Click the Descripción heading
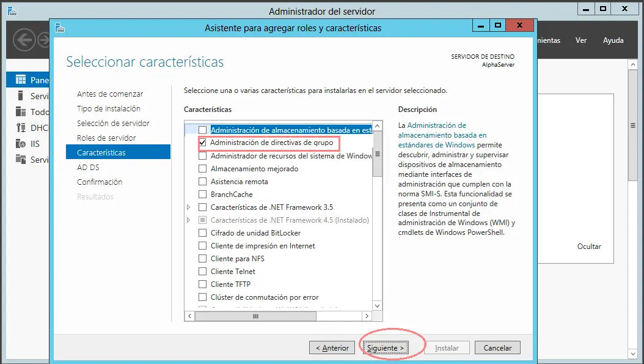This screenshot has width=644, height=364. (417, 110)
